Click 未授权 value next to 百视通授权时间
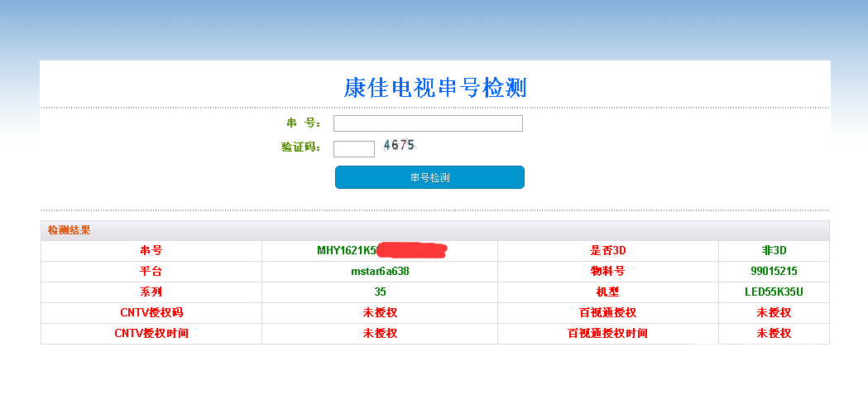868x410 pixels. [x=774, y=334]
